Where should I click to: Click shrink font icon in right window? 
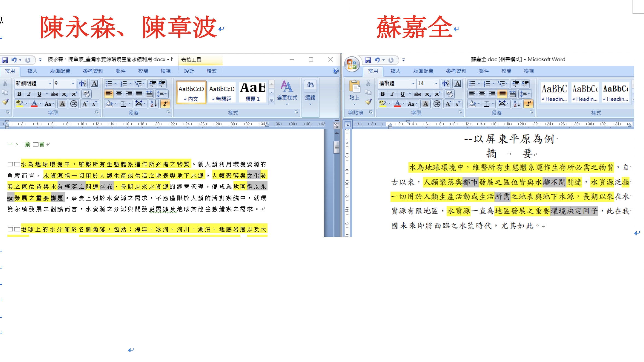(457, 104)
